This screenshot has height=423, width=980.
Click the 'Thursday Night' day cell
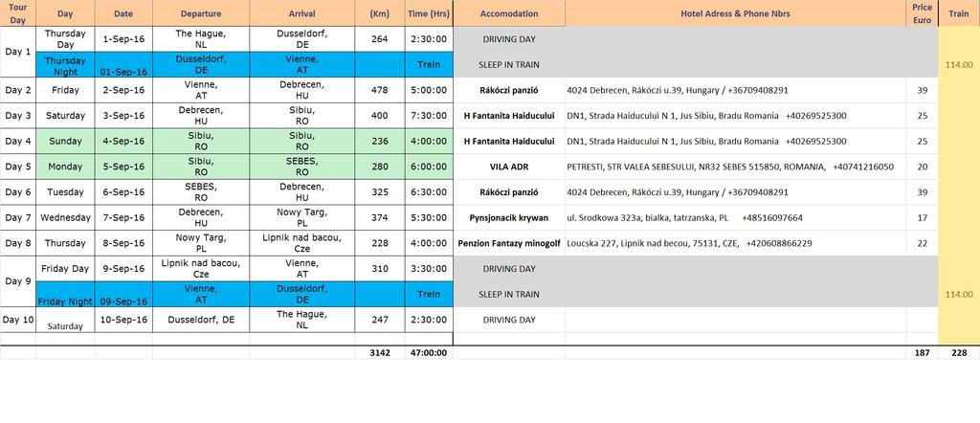coord(65,65)
